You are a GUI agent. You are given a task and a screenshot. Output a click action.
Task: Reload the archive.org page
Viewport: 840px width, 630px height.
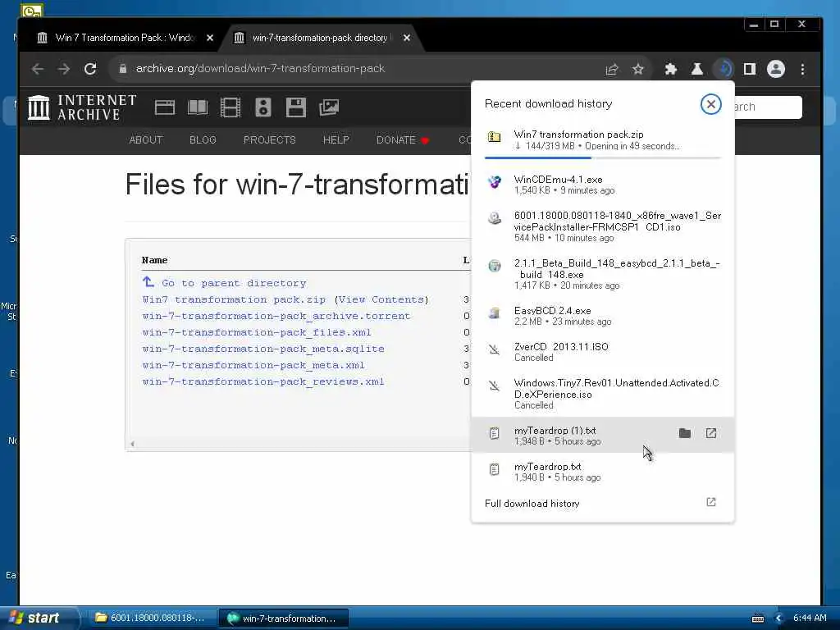[90, 69]
